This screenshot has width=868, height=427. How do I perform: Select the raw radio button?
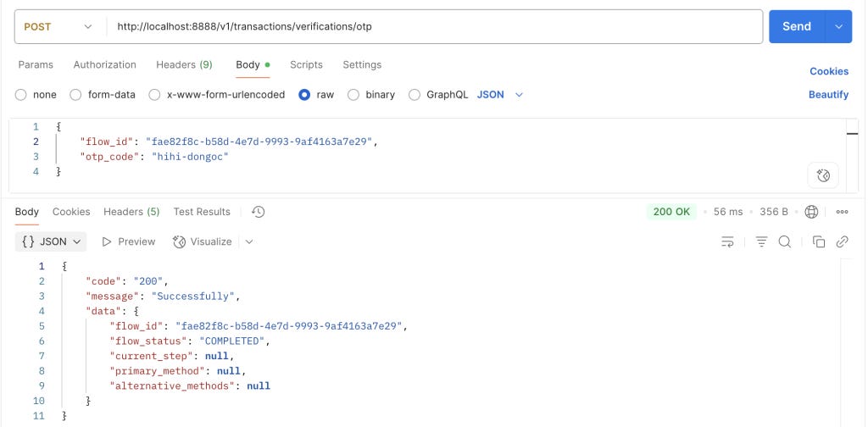pos(304,95)
